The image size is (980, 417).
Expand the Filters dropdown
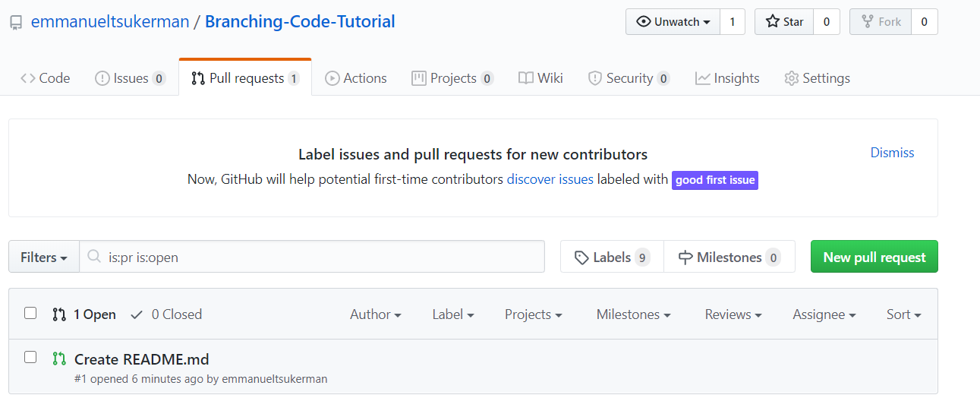pyautogui.click(x=44, y=257)
